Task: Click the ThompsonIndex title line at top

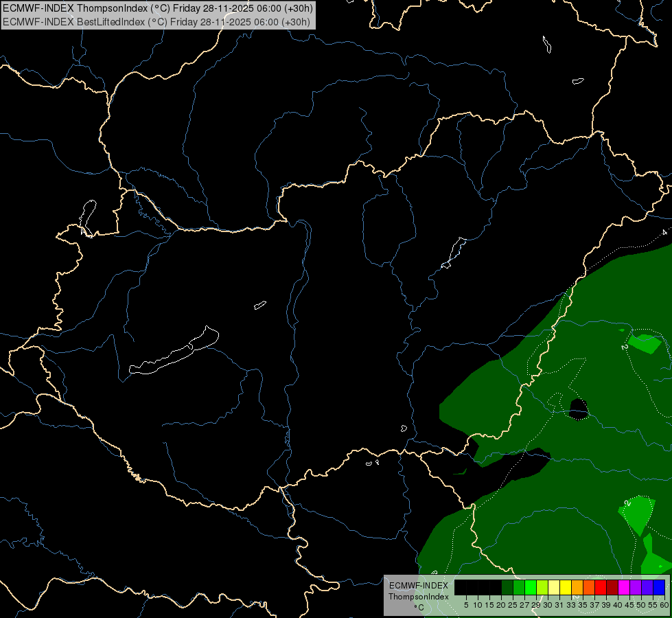Action: click(158, 8)
